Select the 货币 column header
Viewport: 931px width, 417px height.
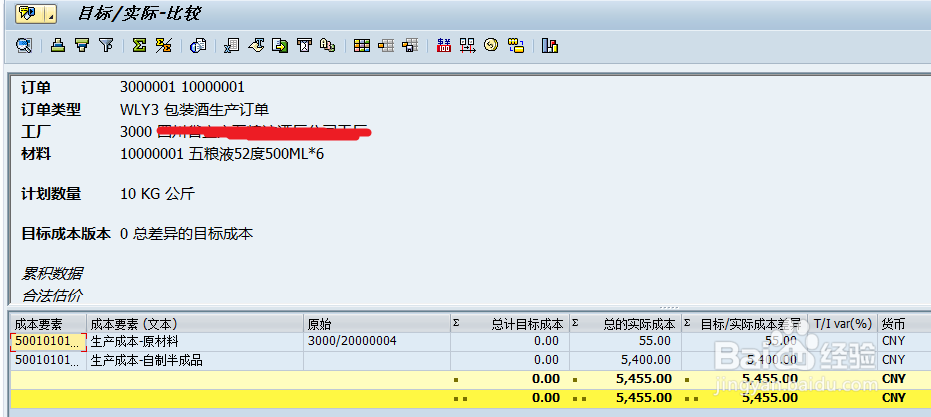tap(904, 324)
